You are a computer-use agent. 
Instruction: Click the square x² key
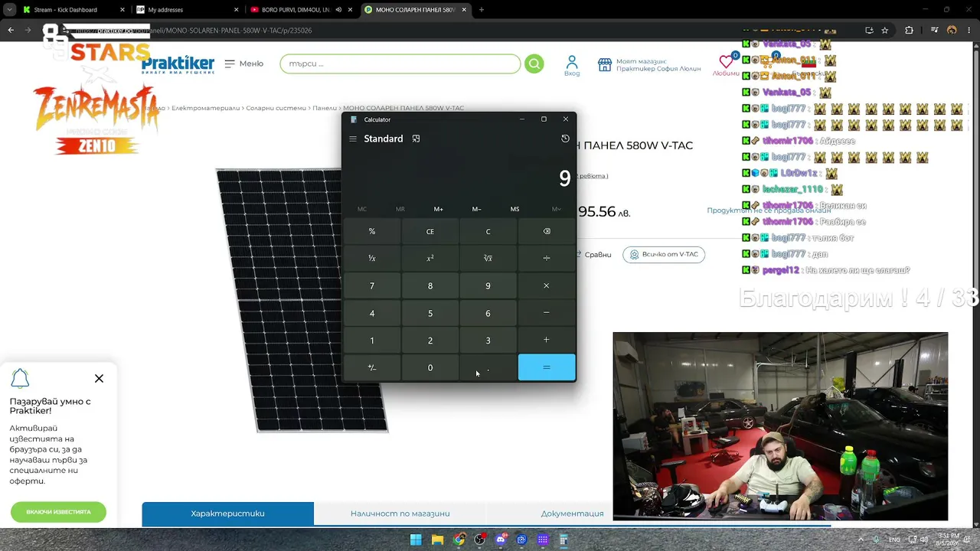tap(430, 258)
